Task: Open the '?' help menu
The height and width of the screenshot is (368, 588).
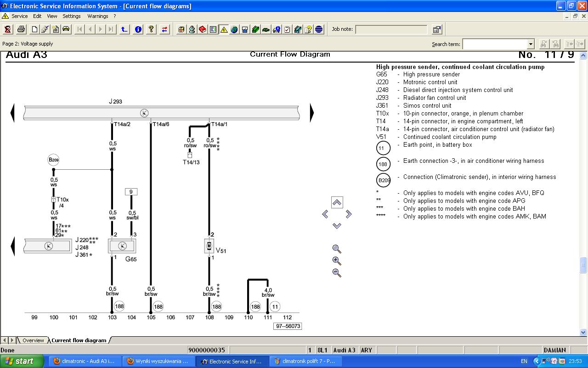Action: click(115, 16)
